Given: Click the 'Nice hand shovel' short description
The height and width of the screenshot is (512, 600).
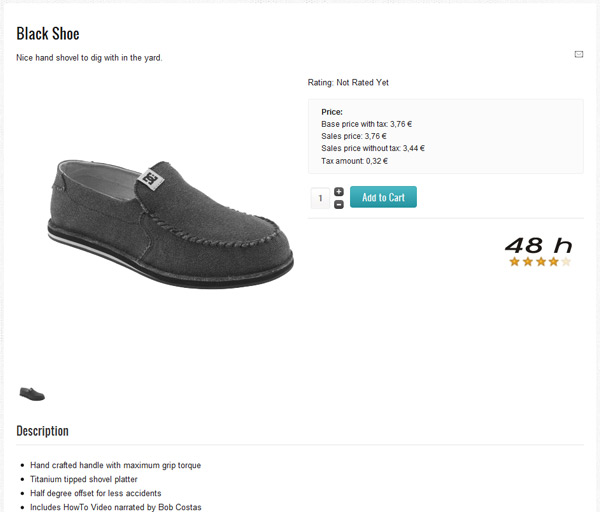Looking at the screenshot, I should click(x=89, y=58).
